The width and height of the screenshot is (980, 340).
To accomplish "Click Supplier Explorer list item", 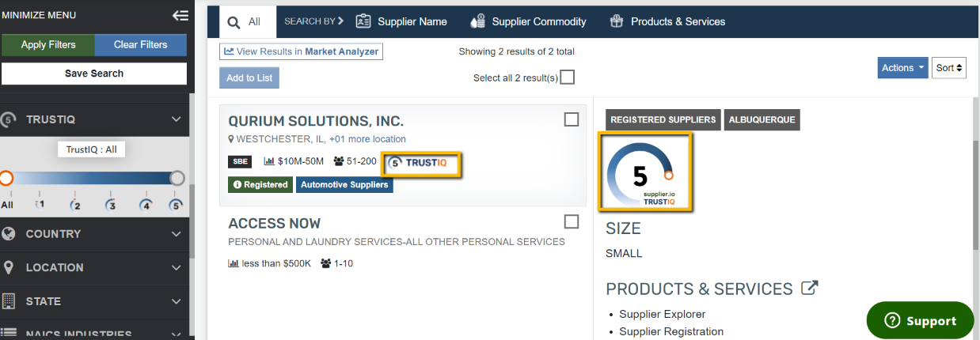I will click(663, 314).
